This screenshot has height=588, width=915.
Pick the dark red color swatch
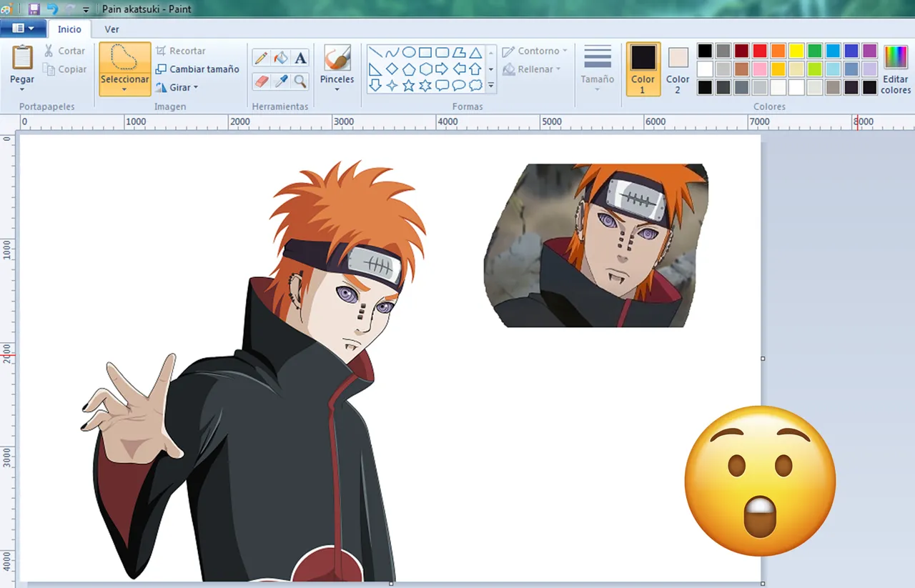(x=741, y=51)
